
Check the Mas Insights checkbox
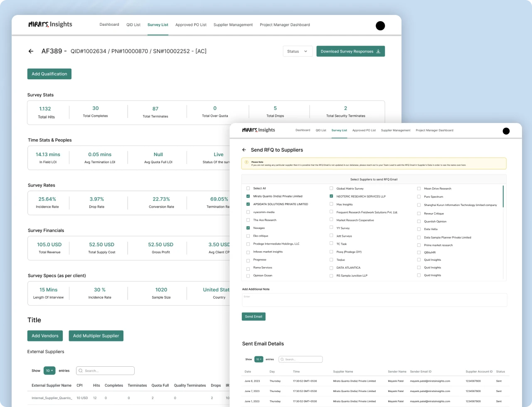pos(331,204)
